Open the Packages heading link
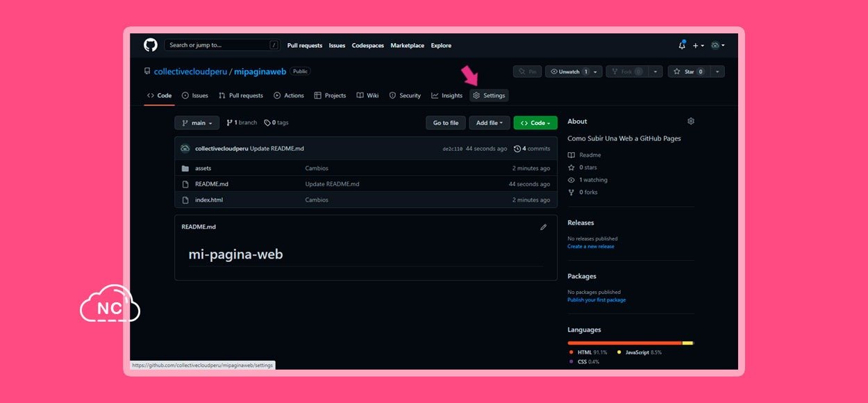Image resolution: width=868 pixels, height=403 pixels. tap(582, 277)
